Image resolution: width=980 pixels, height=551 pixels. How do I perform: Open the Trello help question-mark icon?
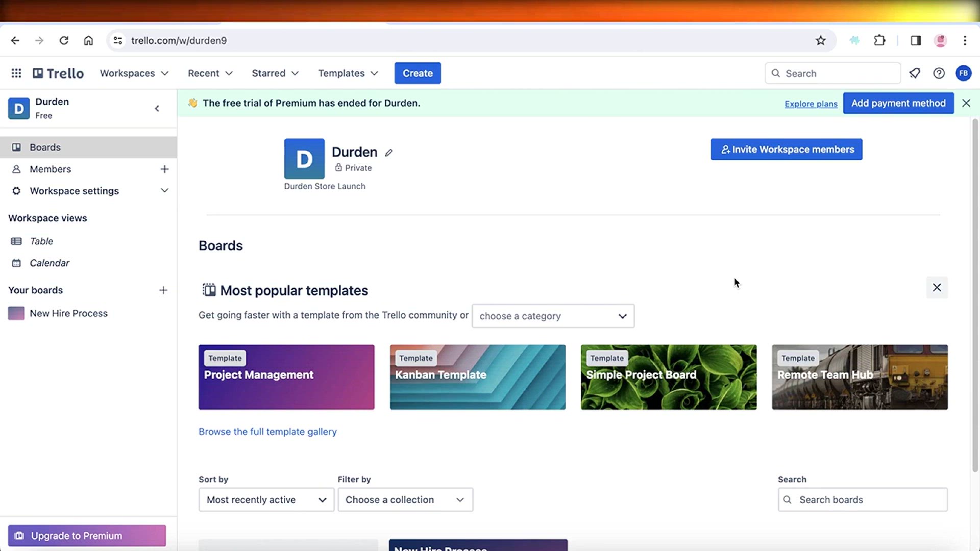[939, 73]
